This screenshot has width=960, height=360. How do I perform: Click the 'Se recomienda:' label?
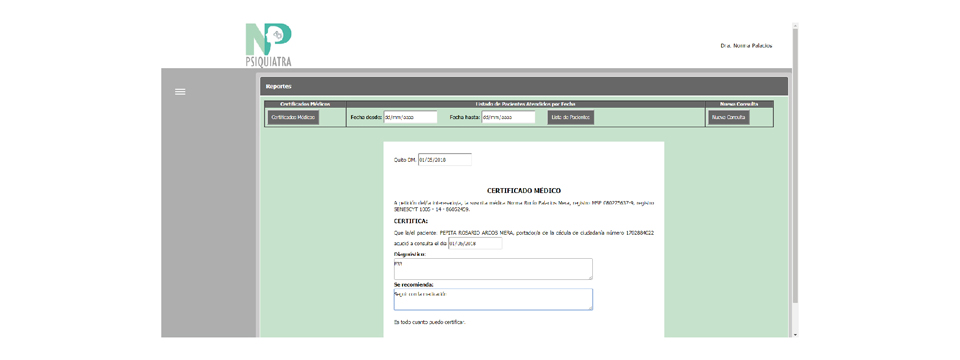click(x=414, y=285)
